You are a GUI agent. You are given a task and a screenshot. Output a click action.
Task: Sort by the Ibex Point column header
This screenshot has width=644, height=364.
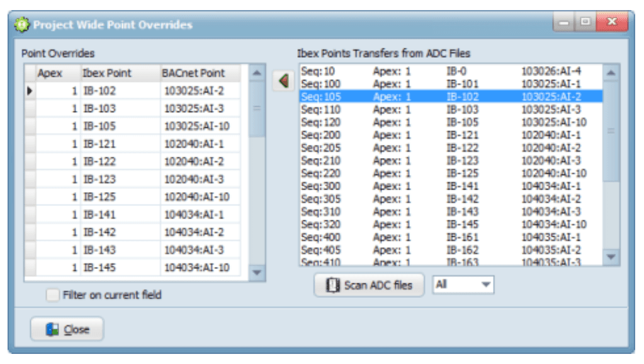click(x=120, y=73)
